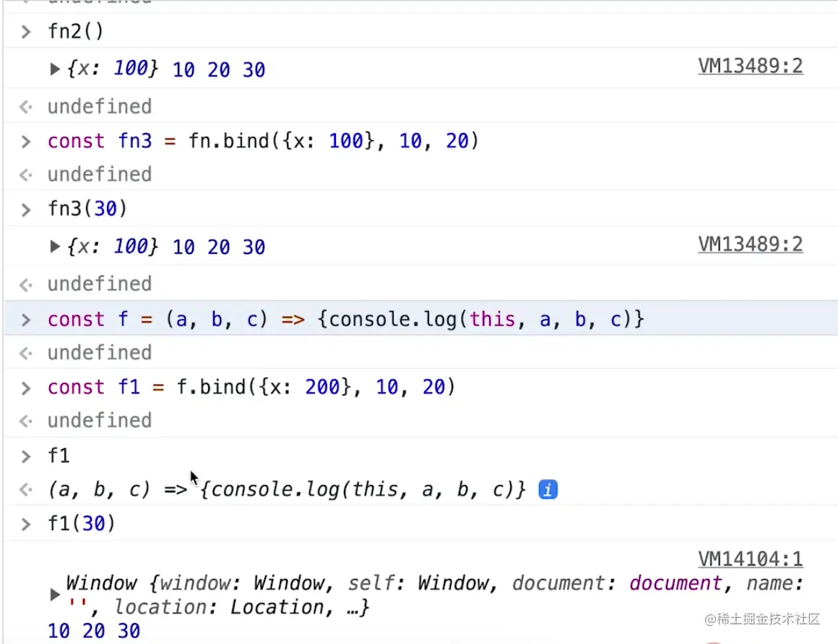Click the const f1 = f.bind line
The height and width of the screenshot is (644, 838).
(x=251, y=386)
